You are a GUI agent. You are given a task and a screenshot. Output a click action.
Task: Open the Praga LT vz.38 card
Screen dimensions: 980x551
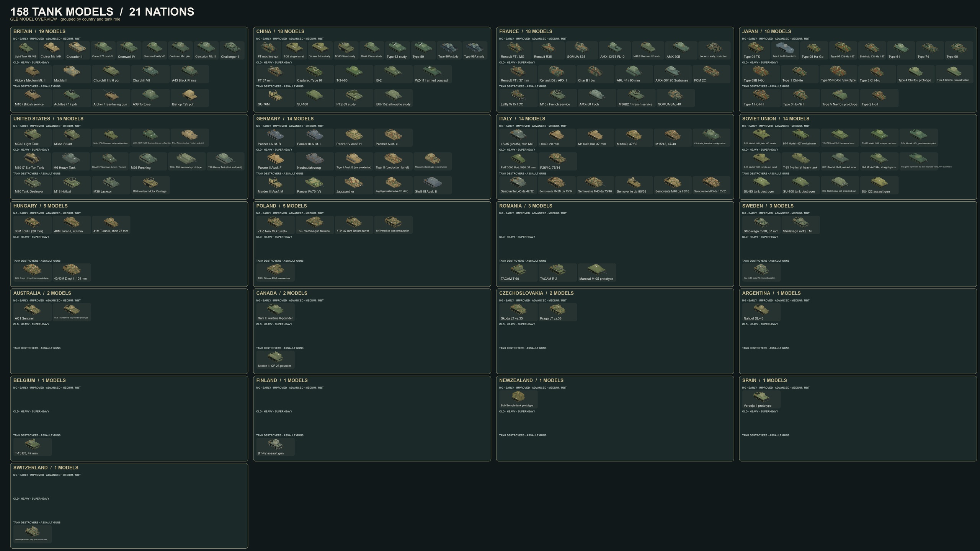click(557, 312)
